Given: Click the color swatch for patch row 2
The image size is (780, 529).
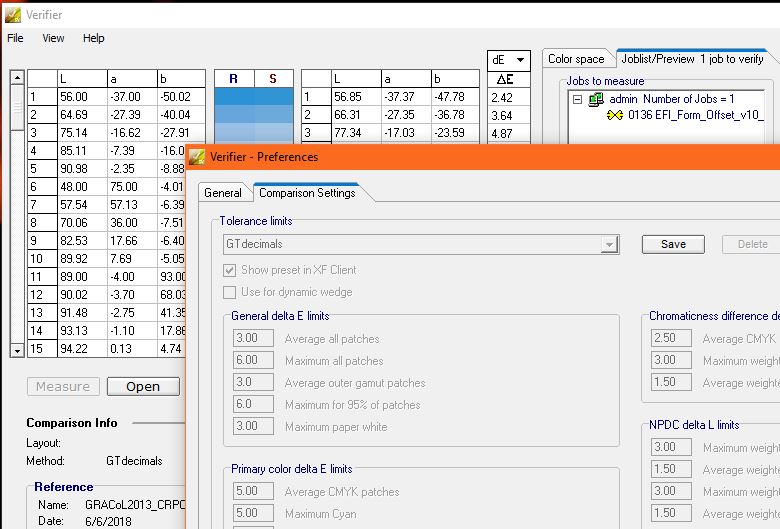Looking at the screenshot, I should click(x=254, y=114).
